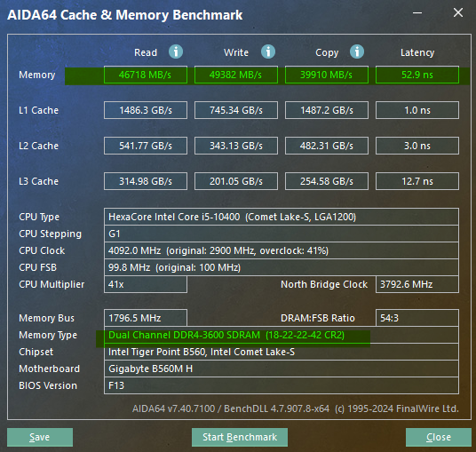Click the North Bridge Clock value 3792.6 MHz
Image resolution: width=476 pixels, height=452 pixels.
tap(417, 284)
